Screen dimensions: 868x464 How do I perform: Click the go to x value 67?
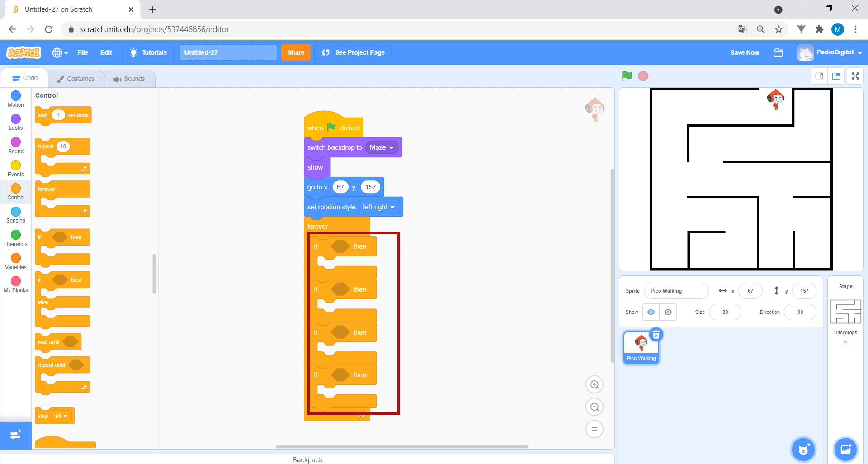pyautogui.click(x=340, y=187)
